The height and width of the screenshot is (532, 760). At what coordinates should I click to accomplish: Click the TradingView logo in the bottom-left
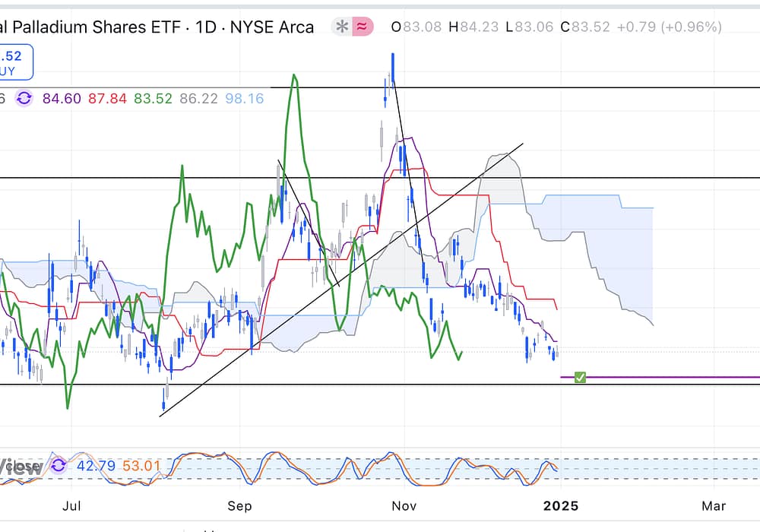click(21, 467)
